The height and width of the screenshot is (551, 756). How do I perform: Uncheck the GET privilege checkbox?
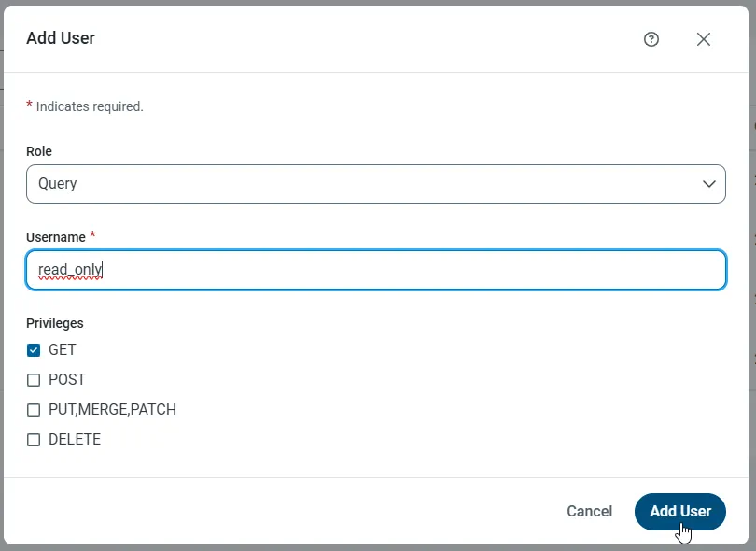click(x=34, y=350)
